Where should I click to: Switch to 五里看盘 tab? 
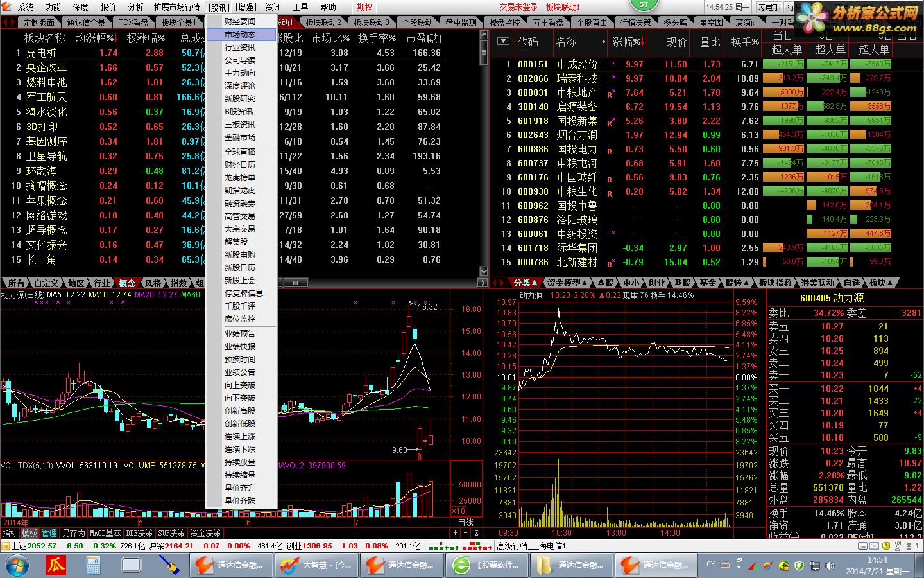point(549,22)
